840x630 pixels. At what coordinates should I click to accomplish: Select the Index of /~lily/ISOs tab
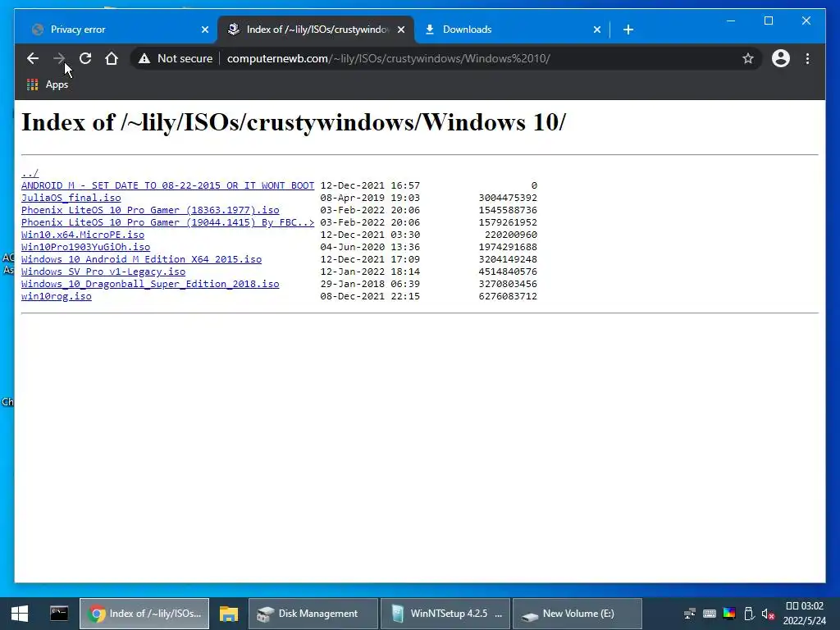(317, 30)
